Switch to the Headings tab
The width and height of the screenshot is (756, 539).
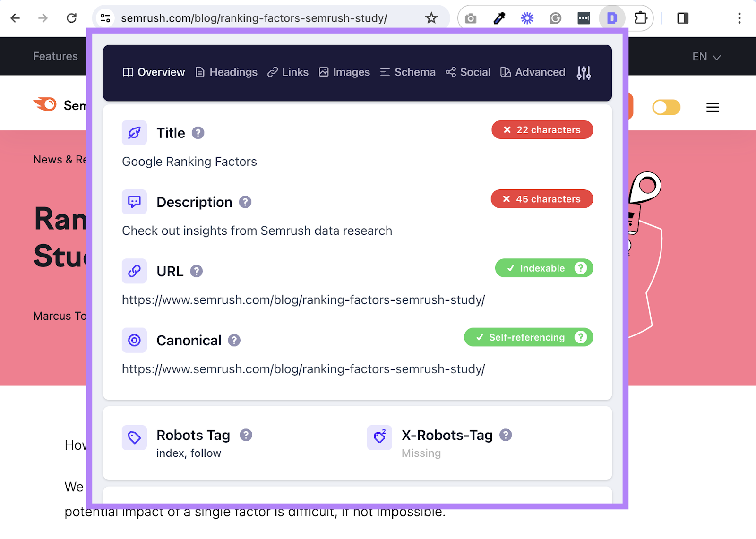click(226, 72)
